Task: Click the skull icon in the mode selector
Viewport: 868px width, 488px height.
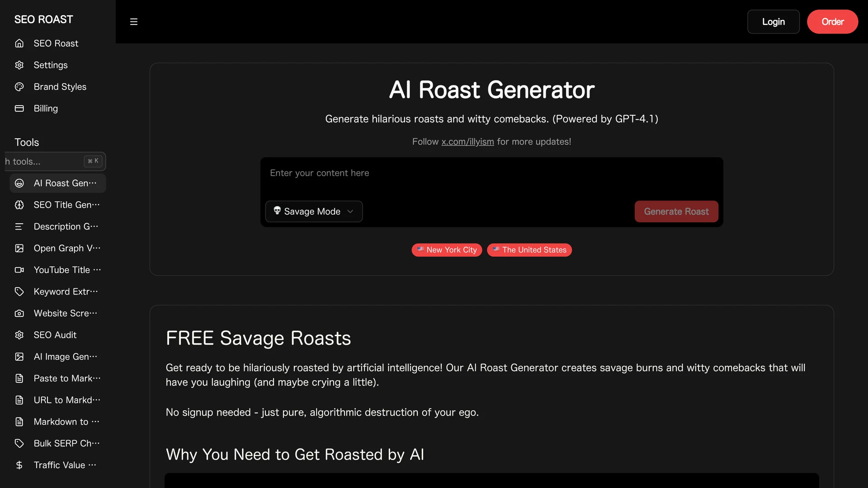Action: [x=277, y=211]
